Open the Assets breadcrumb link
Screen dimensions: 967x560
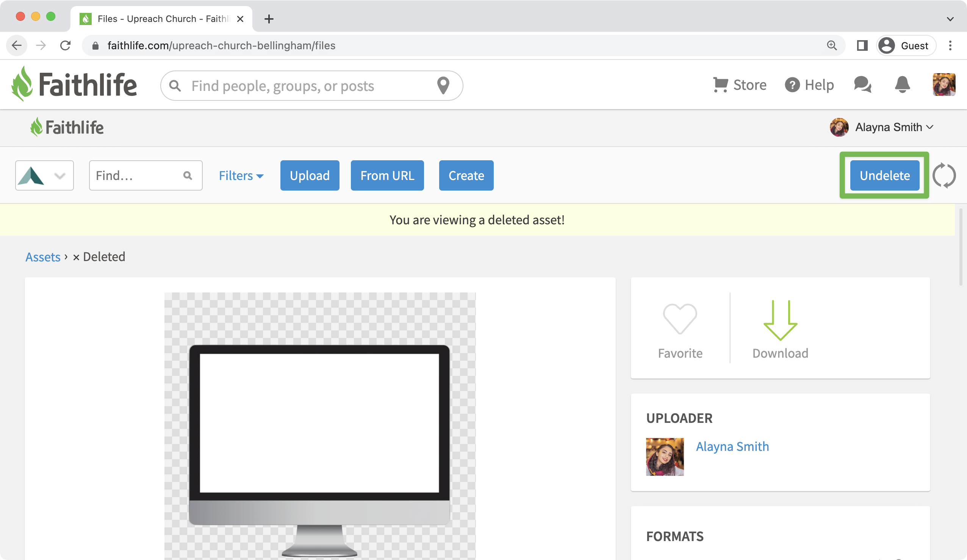(x=43, y=257)
